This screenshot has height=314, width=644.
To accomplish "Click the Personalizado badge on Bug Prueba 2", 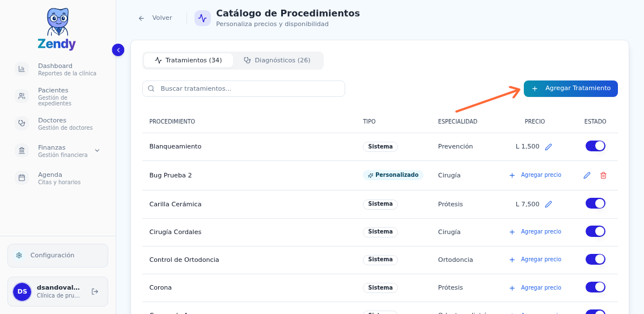I will pos(393,175).
